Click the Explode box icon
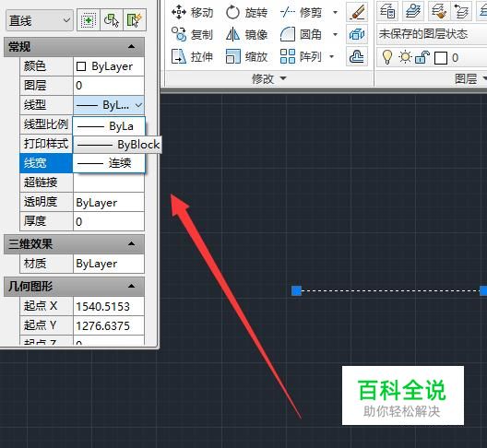 point(357,34)
